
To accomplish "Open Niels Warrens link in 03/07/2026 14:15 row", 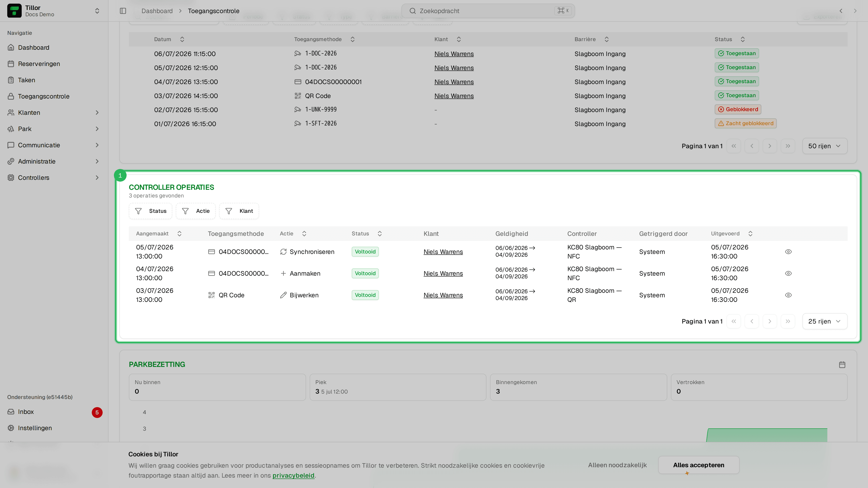I will (454, 96).
